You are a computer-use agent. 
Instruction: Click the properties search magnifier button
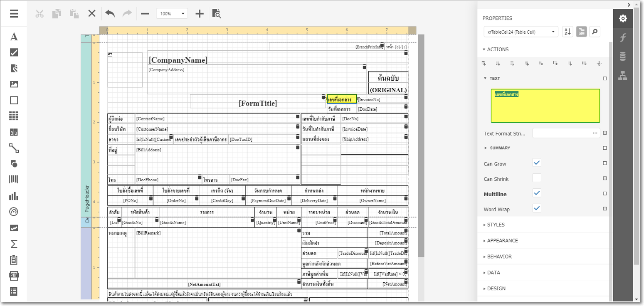coord(595,32)
